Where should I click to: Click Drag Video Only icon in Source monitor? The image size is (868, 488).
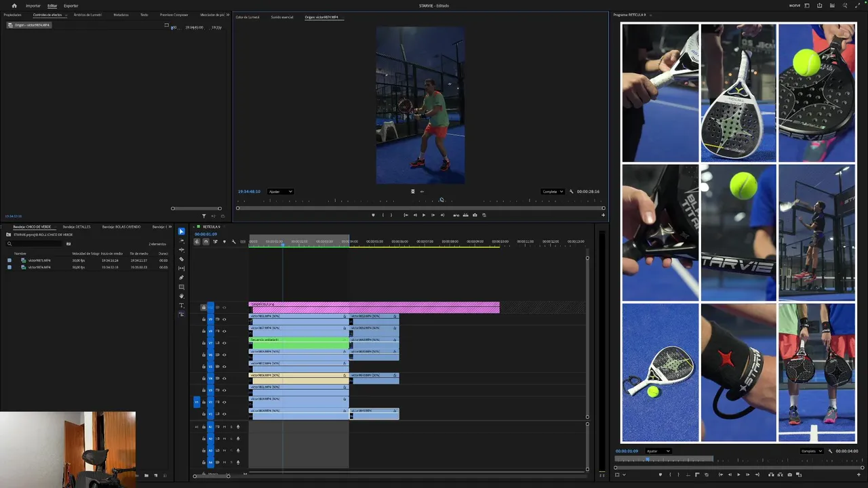(412, 191)
